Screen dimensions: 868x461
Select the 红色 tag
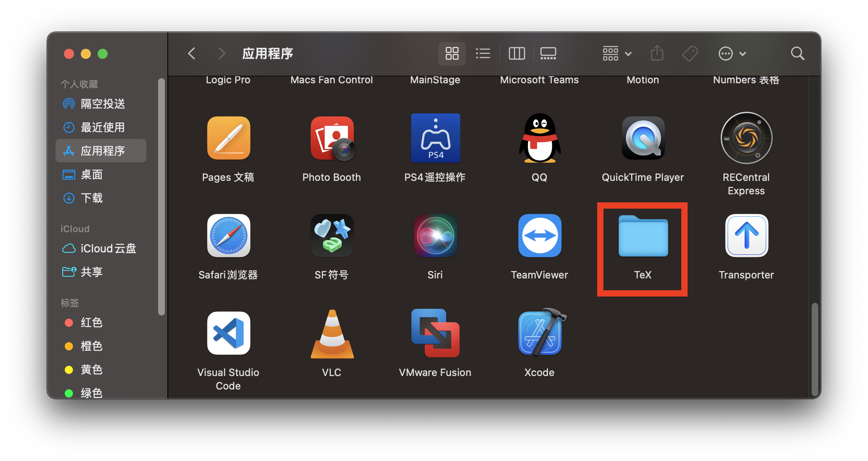101,322
